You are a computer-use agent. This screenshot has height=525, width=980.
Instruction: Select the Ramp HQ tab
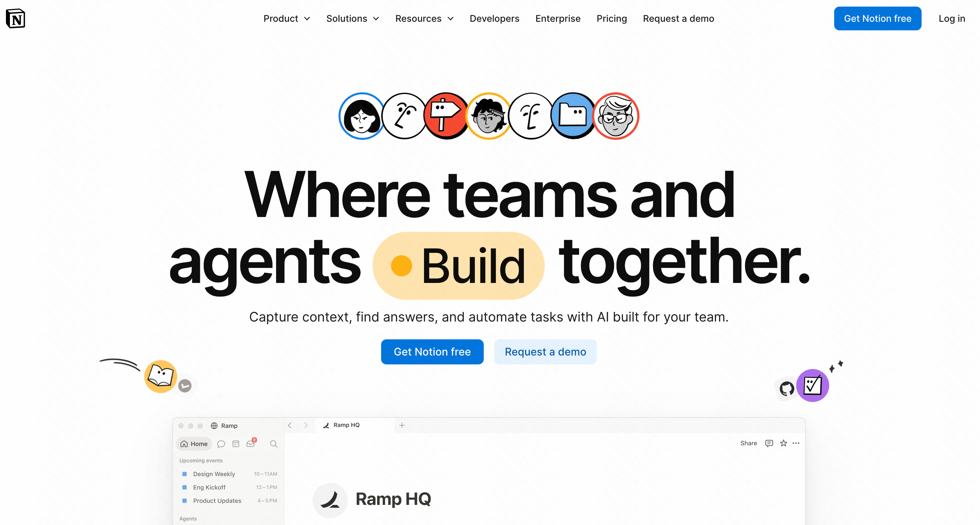(354, 425)
